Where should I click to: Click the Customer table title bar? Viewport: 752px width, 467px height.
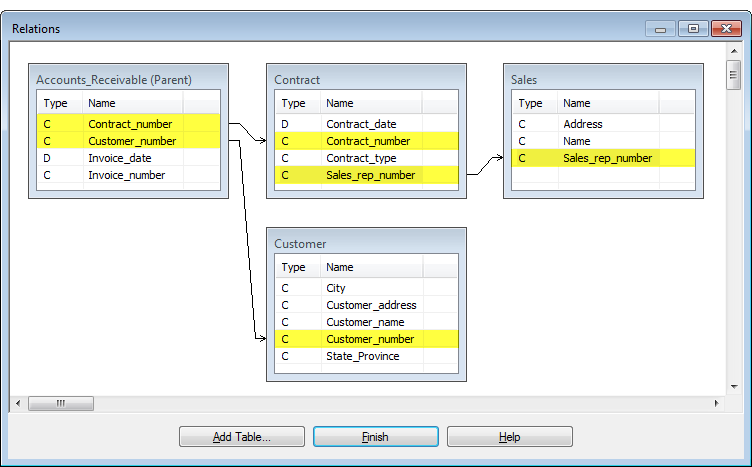click(x=366, y=243)
